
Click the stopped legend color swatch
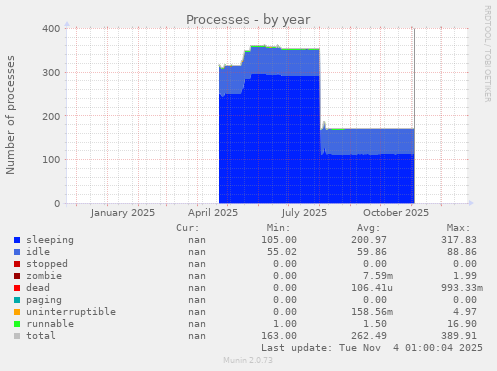(x=17, y=264)
